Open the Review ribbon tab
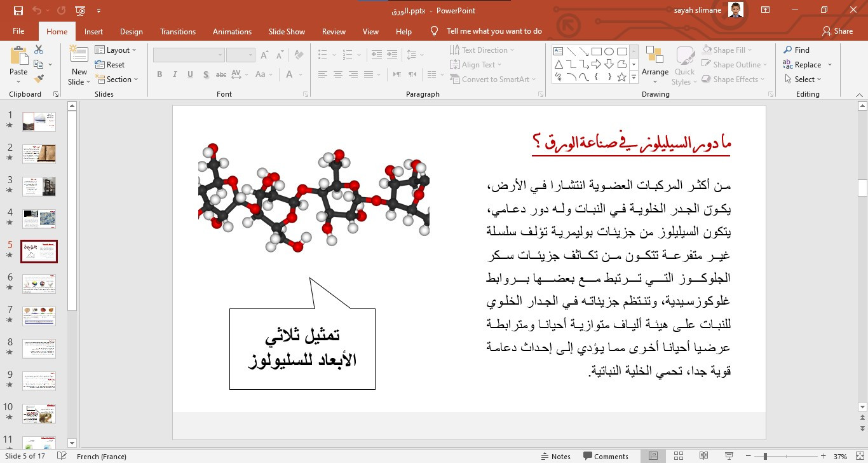868x463 pixels. 334,31
